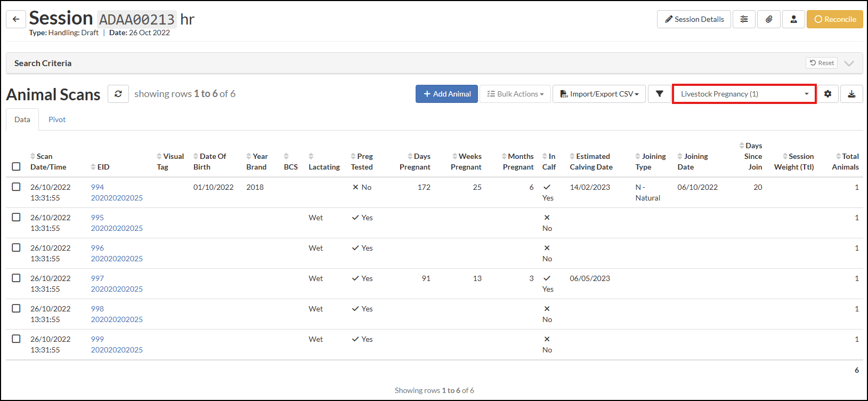Click the joining date 06/10/2022
Image resolution: width=868 pixels, height=401 pixels.
coord(697,187)
